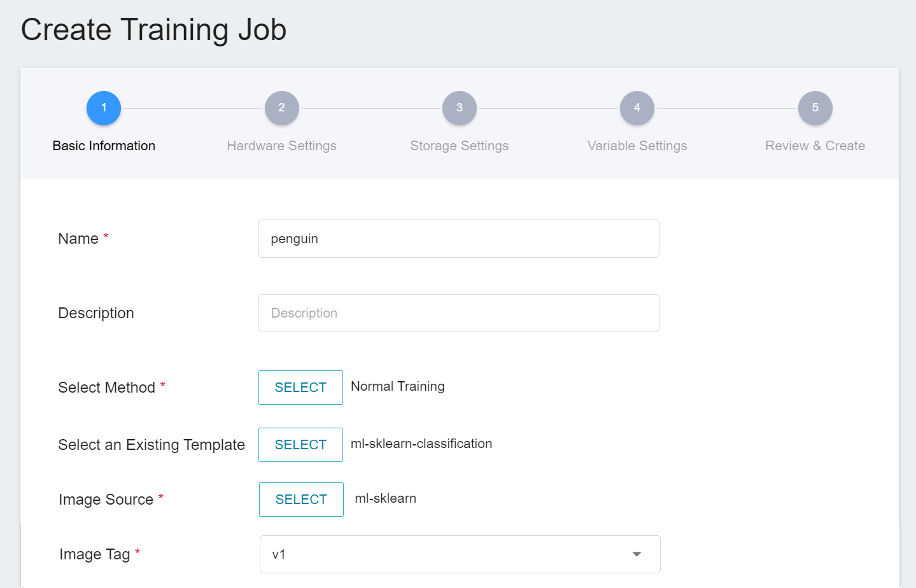Switch to Storage Settings step

[460, 146]
